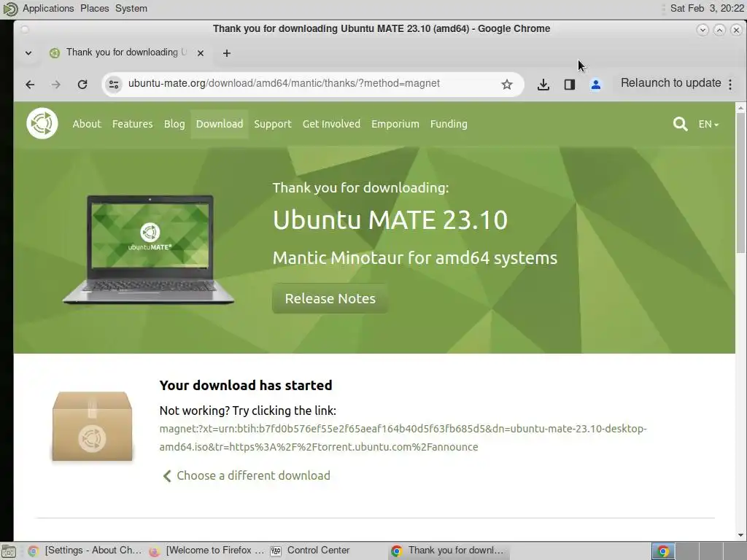Go back to the previous page
747x560 pixels.
pos(30,85)
